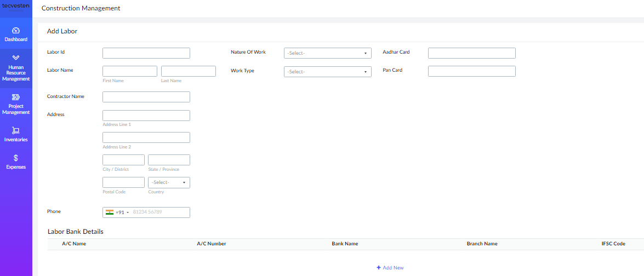
Task: Click the Postal Code input field
Action: [123, 182]
